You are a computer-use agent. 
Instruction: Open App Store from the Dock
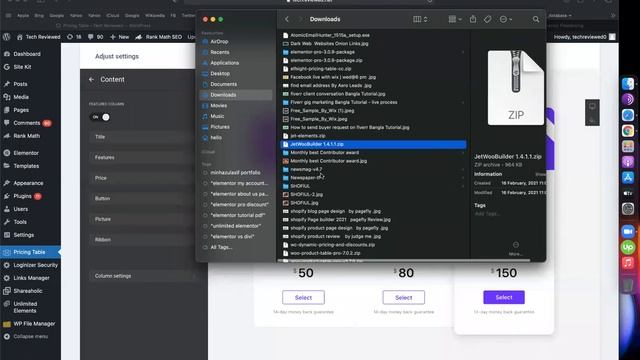pyautogui.click(x=628, y=178)
